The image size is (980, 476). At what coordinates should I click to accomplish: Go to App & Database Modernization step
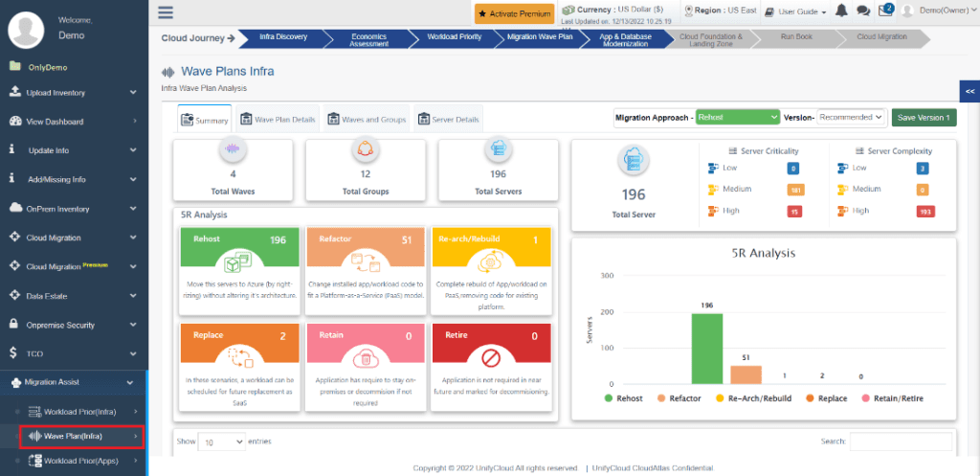click(x=625, y=40)
